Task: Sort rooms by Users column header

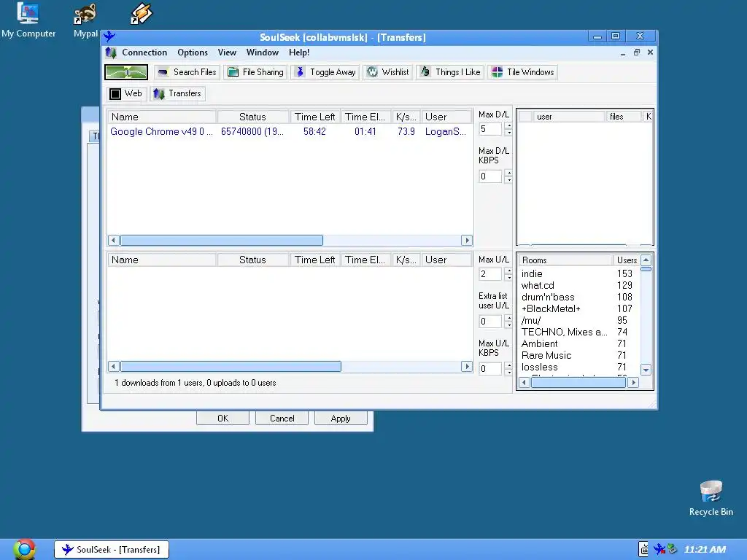Action: click(627, 260)
